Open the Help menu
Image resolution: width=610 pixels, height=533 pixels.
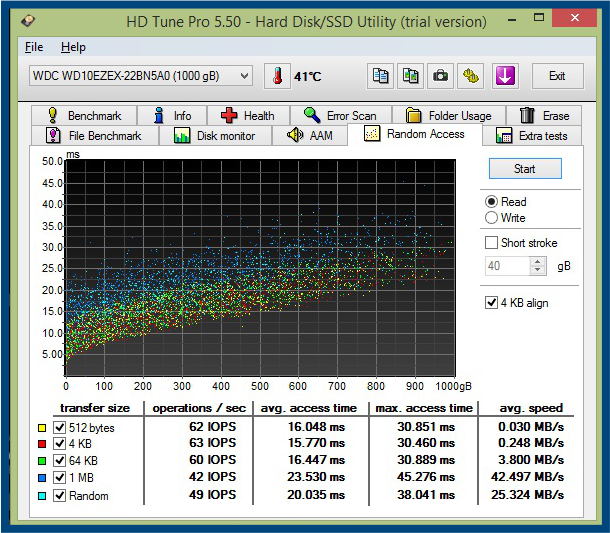pos(73,47)
